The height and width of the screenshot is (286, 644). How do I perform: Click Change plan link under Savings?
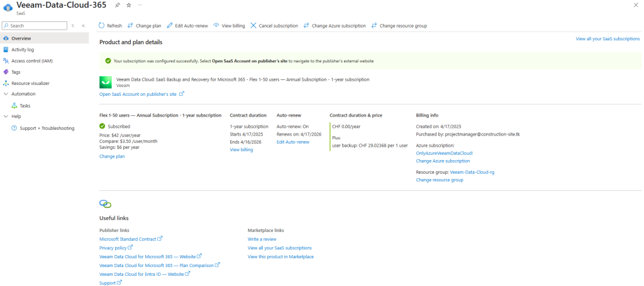pos(112,156)
